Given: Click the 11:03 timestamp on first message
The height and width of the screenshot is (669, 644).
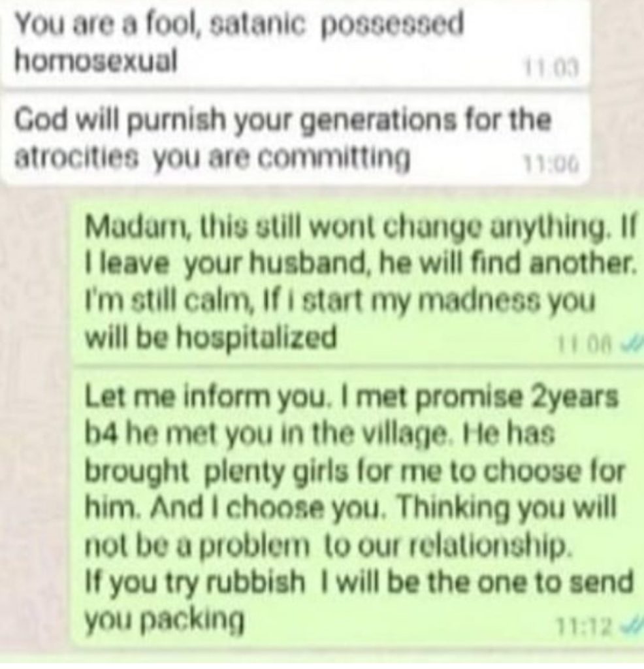Looking at the screenshot, I should (551, 68).
